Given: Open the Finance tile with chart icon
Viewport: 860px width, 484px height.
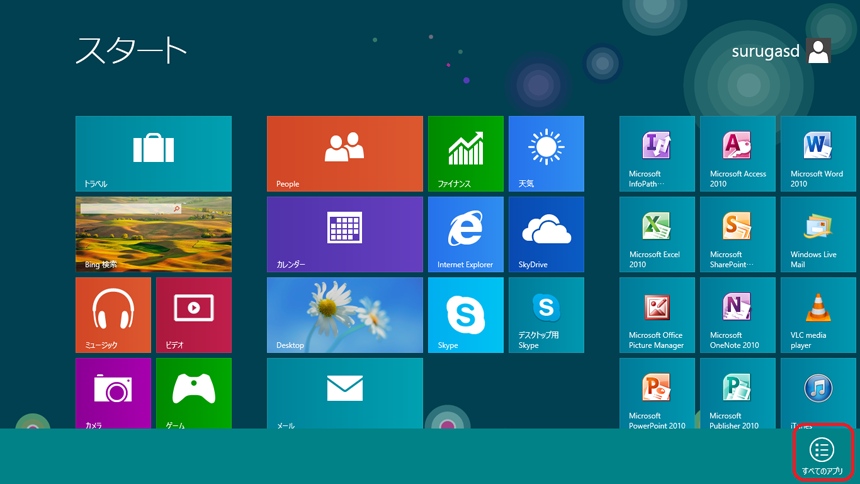Looking at the screenshot, I should 466,154.
